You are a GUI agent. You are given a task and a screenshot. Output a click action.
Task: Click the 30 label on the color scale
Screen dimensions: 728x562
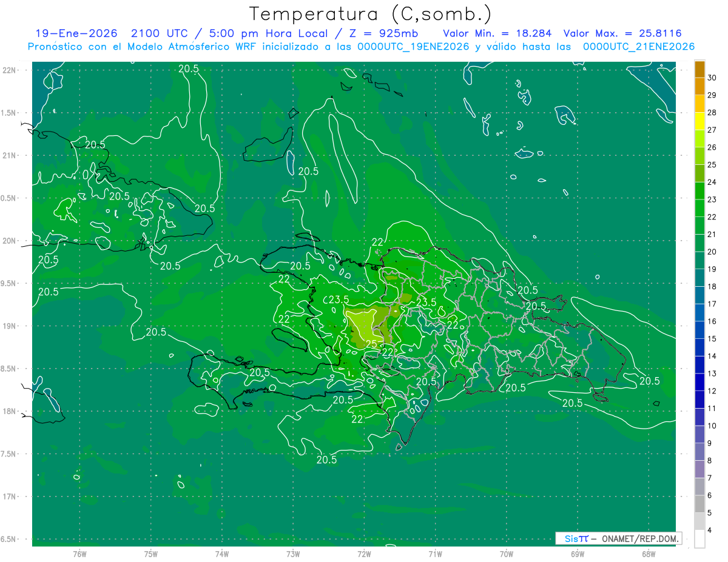[x=712, y=78]
